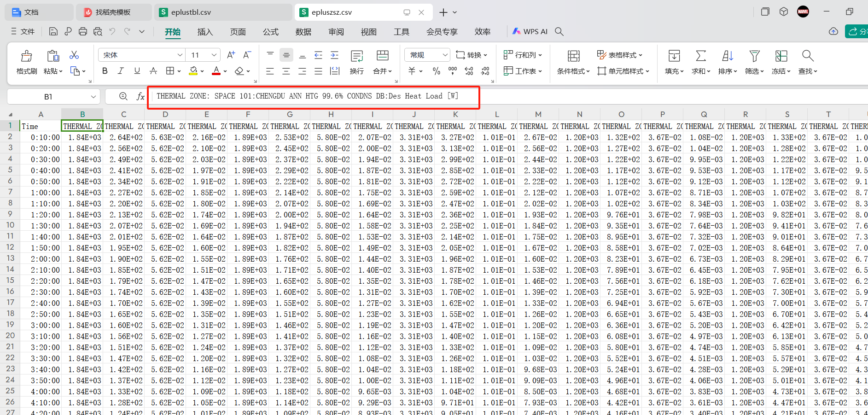The height and width of the screenshot is (415, 868).
Task: Click the Filter funnel icon
Action: pos(754,56)
